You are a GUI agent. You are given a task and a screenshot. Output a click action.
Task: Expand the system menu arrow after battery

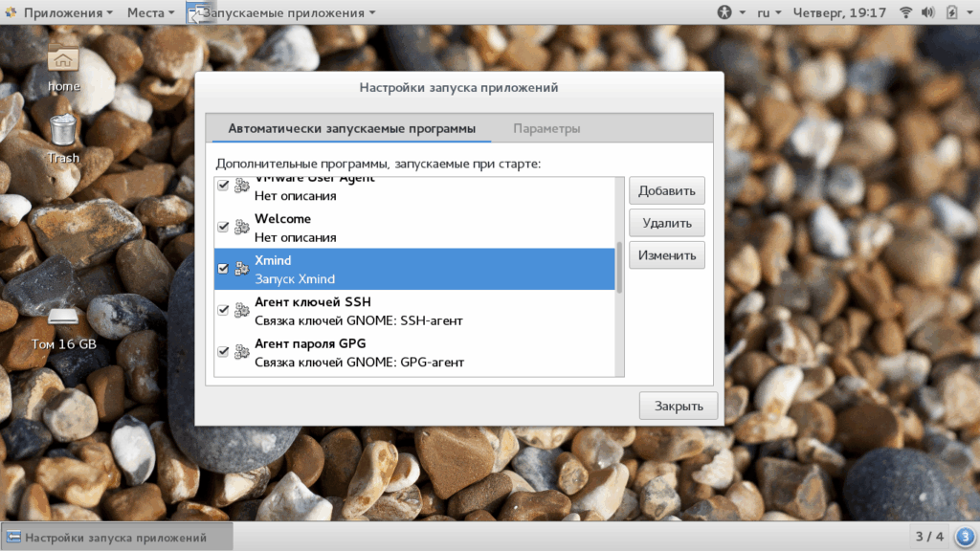[970, 12]
